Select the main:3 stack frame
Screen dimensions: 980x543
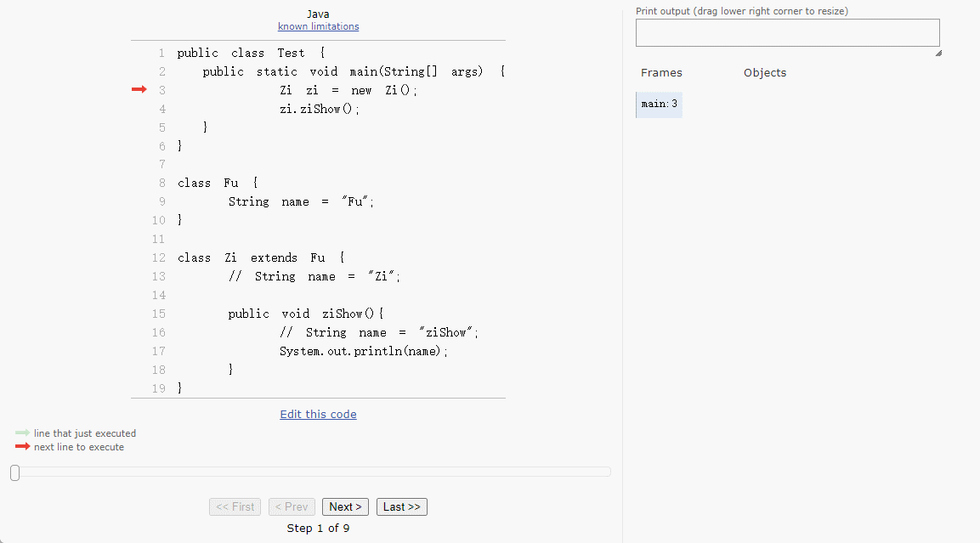pyautogui.click(x=660, y=105)
